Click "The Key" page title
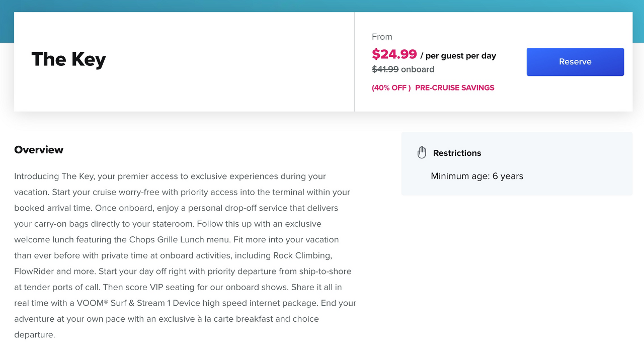Screen dimensions: 644x363 (68, 59)
